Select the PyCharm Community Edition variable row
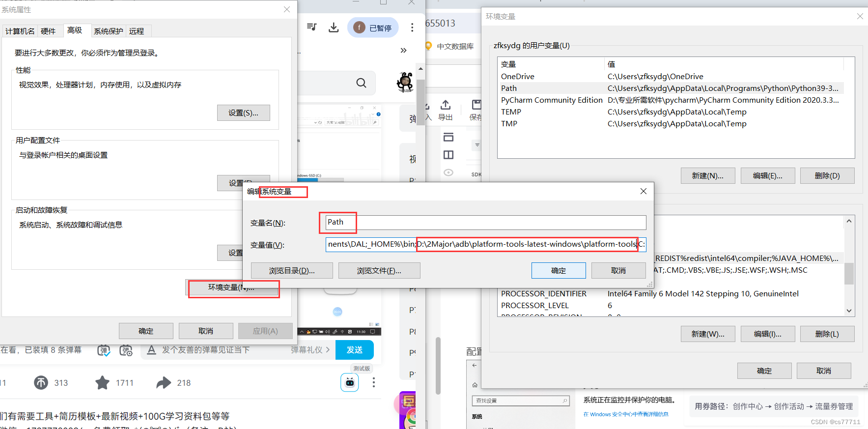Viewport: 868px width, 429px height. [671, 100]
